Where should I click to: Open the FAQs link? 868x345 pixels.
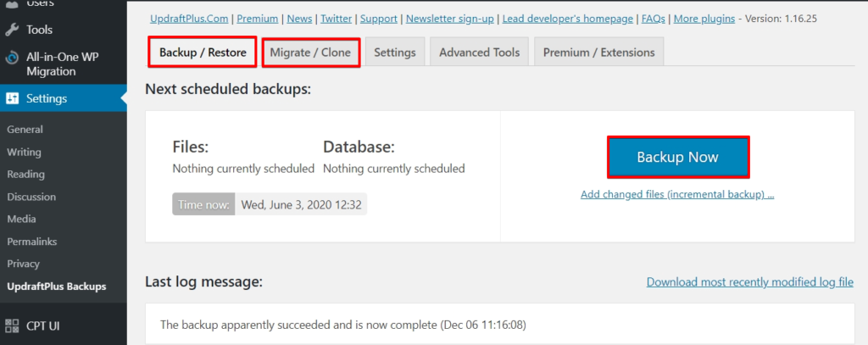654,19
